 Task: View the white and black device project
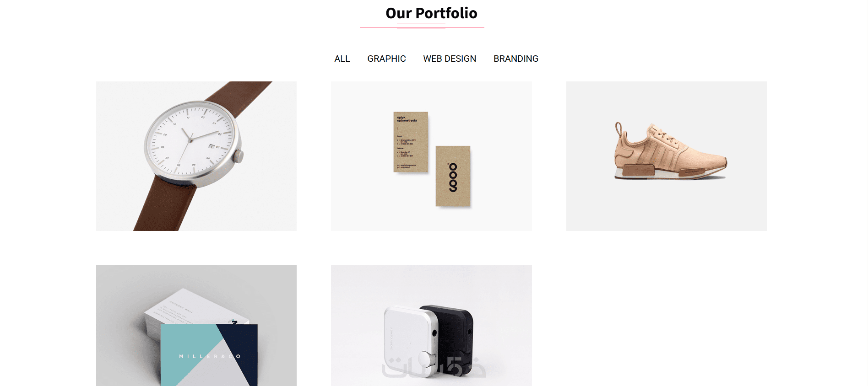point(431,326)
